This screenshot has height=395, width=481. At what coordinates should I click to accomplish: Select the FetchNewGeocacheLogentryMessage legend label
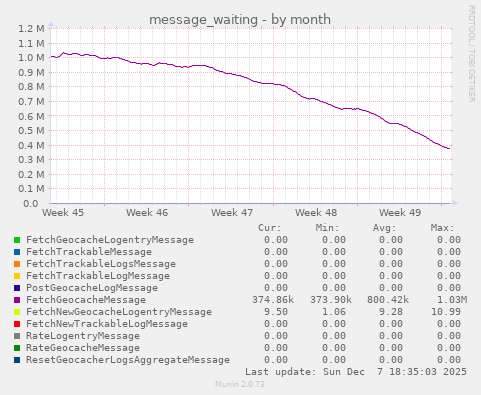(119, 312)
